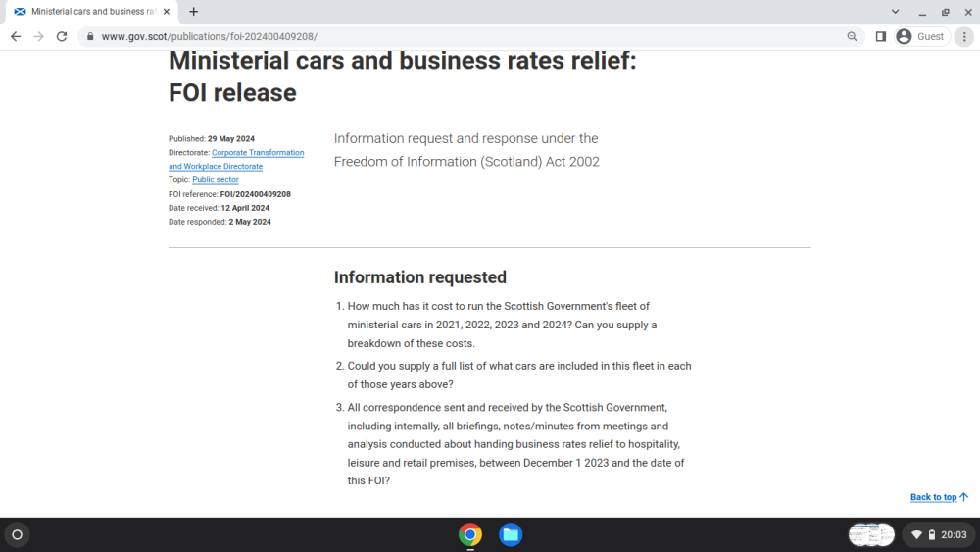Open the Files app in shelf
This screenshot has height=552, width=980.
click(511, 534)
